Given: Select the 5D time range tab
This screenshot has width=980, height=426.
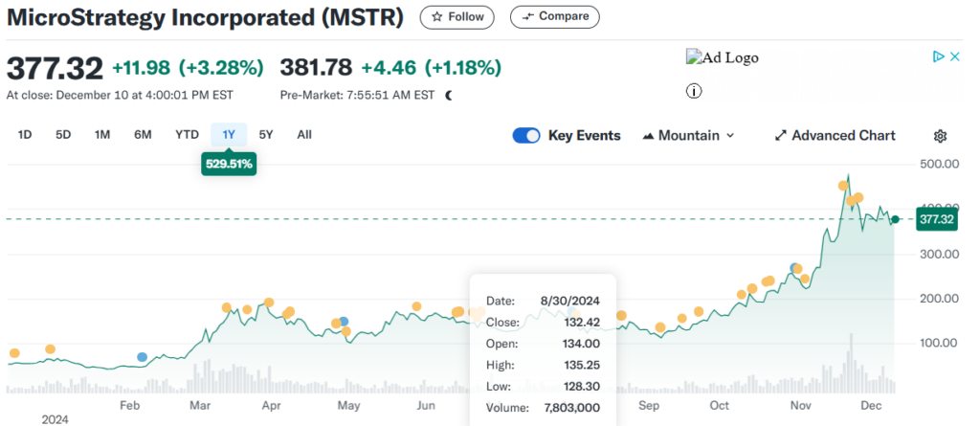Looking at the screenshot, I should click(63, 134).
